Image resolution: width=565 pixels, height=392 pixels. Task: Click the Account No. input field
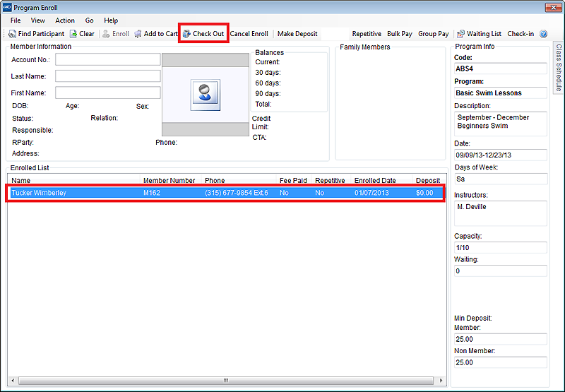point(108,59)
